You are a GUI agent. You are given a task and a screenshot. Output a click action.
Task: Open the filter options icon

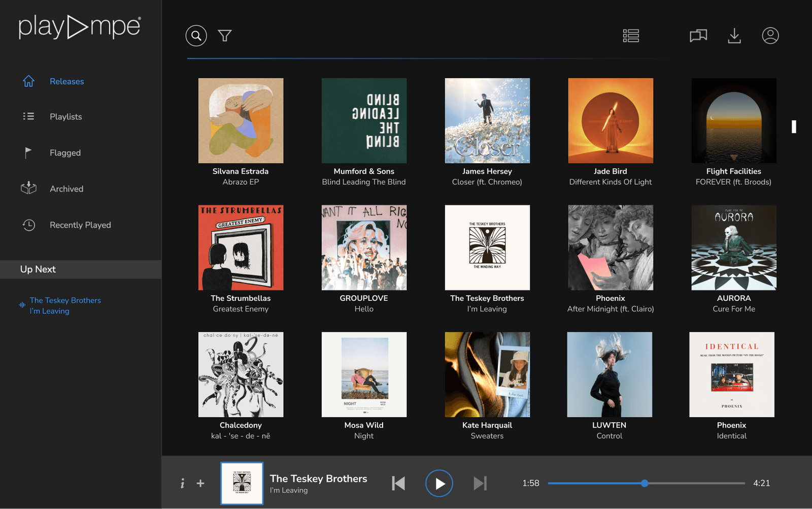point(225,36)
